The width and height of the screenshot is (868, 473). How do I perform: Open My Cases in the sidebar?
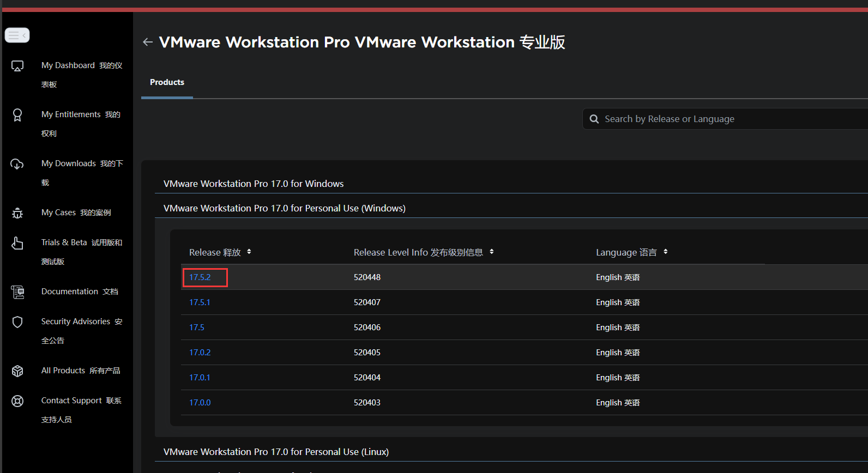(76, 213)
